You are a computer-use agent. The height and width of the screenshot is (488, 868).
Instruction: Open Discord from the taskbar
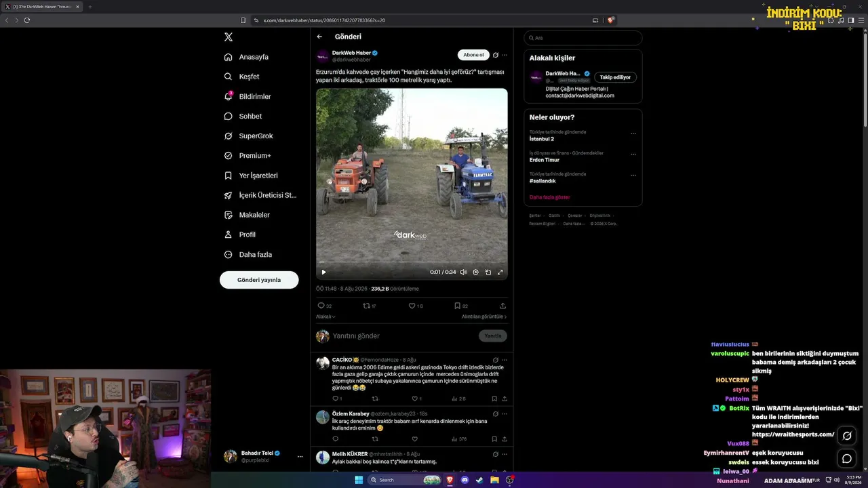[465, 480]
